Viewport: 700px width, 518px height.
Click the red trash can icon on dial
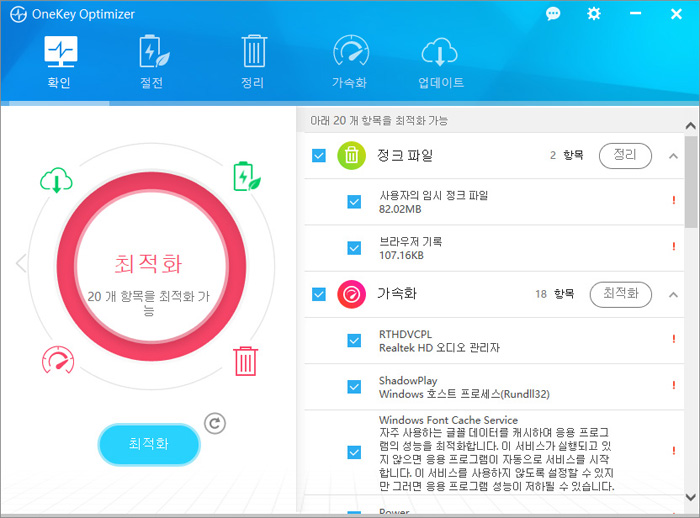[x=245, y=360]
